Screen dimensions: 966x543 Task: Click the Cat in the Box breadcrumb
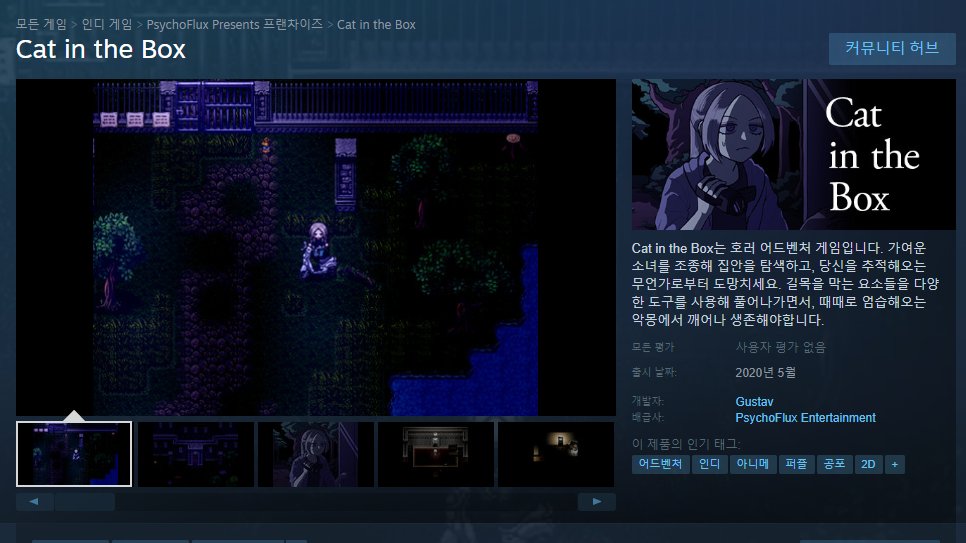pyautogui.click(x=376, y=25)
